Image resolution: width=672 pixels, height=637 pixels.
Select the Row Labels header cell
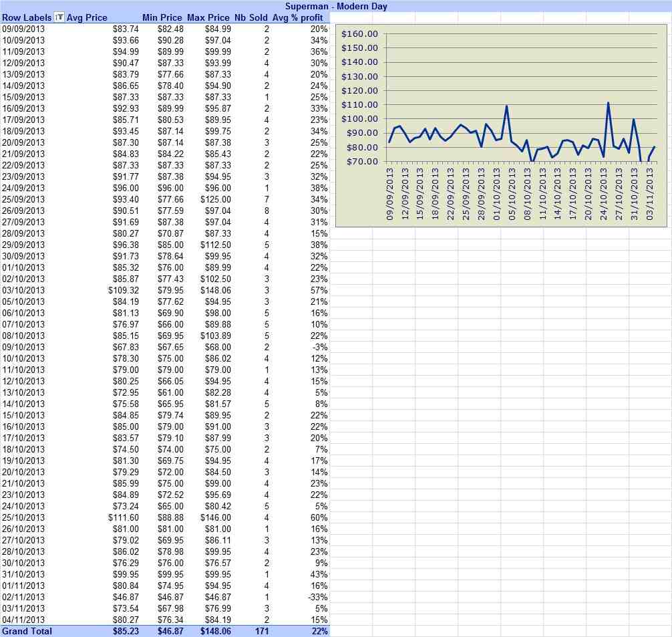coord(27,17)
